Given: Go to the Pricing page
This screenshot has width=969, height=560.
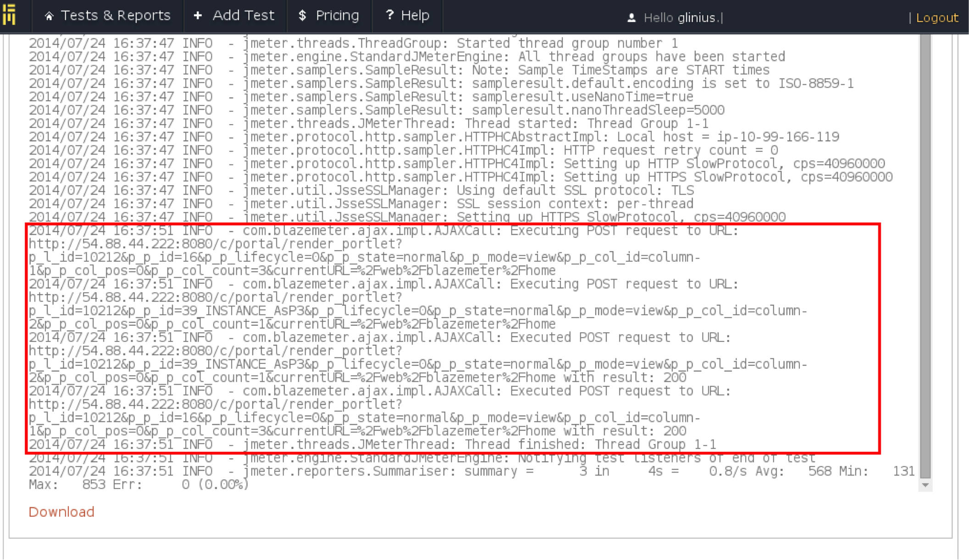Looking at the screenshot, I should pos(337,16).
